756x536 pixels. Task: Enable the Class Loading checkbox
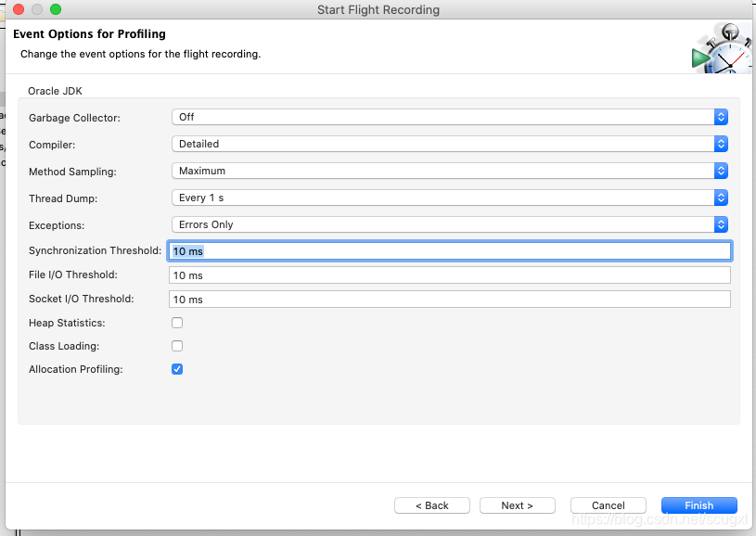(177, 346)
